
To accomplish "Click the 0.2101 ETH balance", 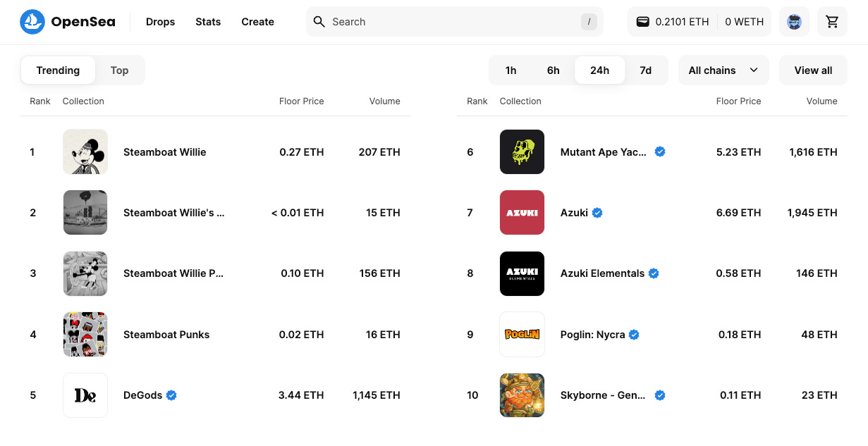I will click(x=682, y=22).
